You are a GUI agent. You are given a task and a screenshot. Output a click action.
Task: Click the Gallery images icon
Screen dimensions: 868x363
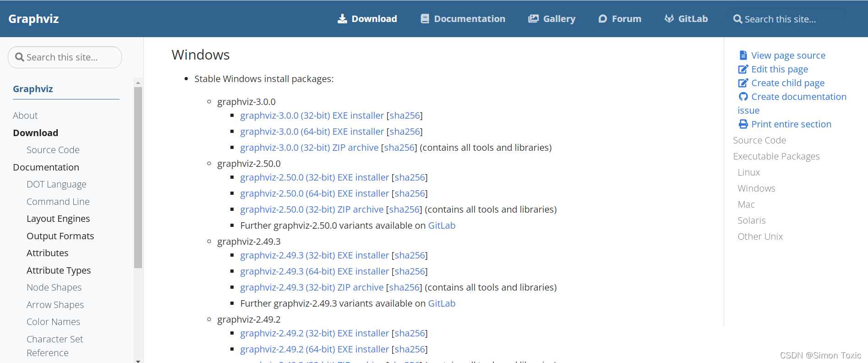(533, 19)
